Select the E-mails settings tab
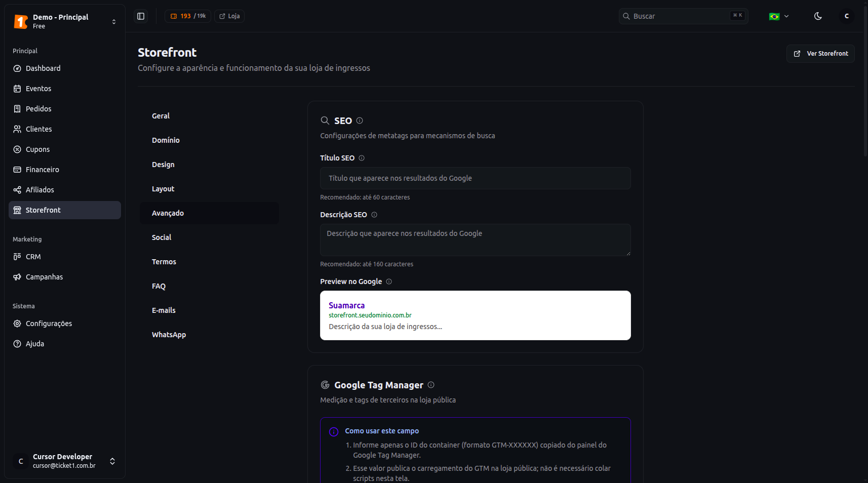Image resolution: width=868 pixels, height=483 pixels. coord(209,310)
